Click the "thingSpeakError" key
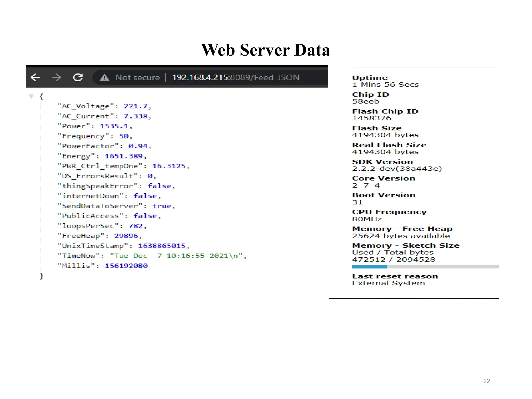Image resolution: width=532 pixels, height=399 pixels. pos(98,186)
